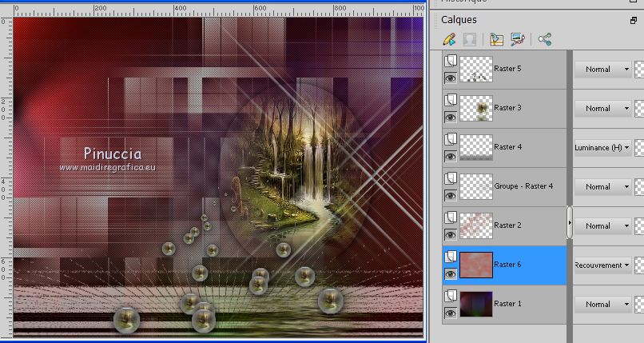Click the vertical ruler beside the canvas

pyautogui.click(x=6, y=177)
